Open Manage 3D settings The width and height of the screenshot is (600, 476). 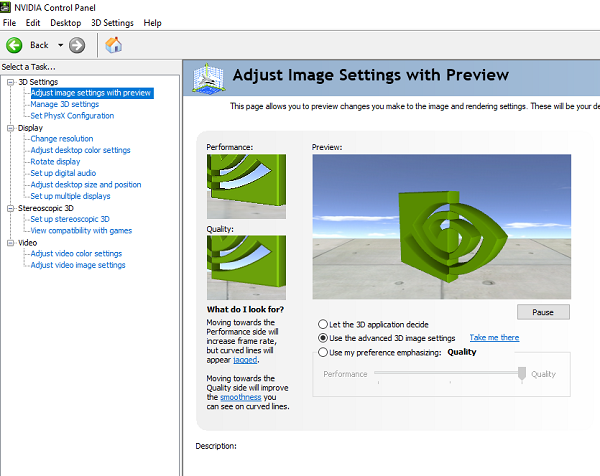click(65, 104)
